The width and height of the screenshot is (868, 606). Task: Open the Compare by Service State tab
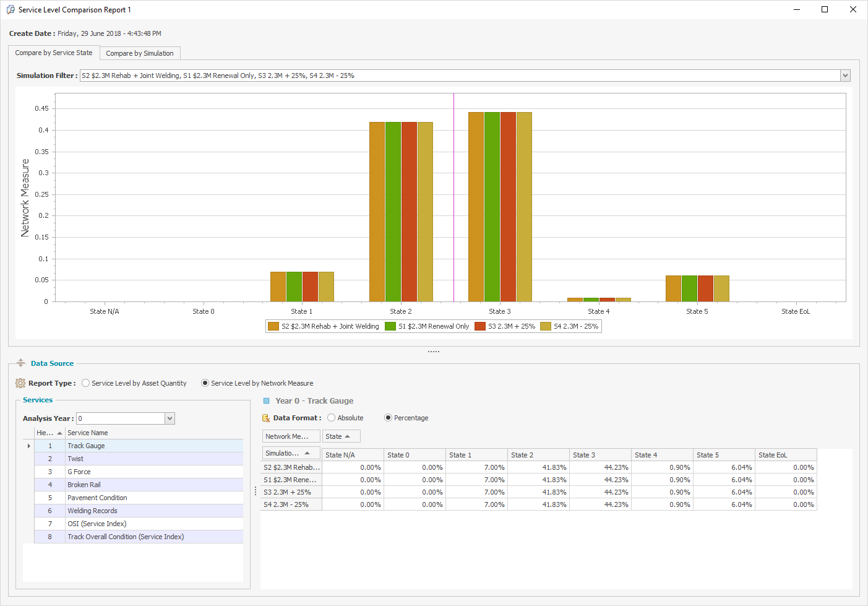click(x=54, y=53)
